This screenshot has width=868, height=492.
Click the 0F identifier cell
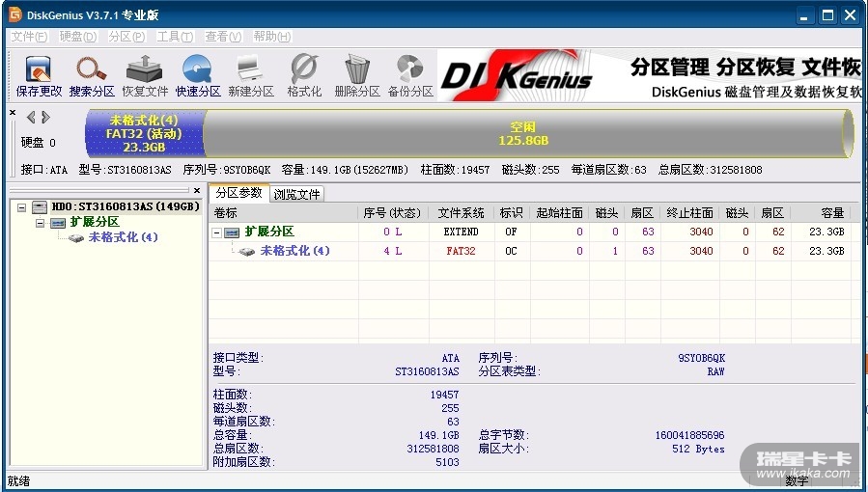[511, 232]
